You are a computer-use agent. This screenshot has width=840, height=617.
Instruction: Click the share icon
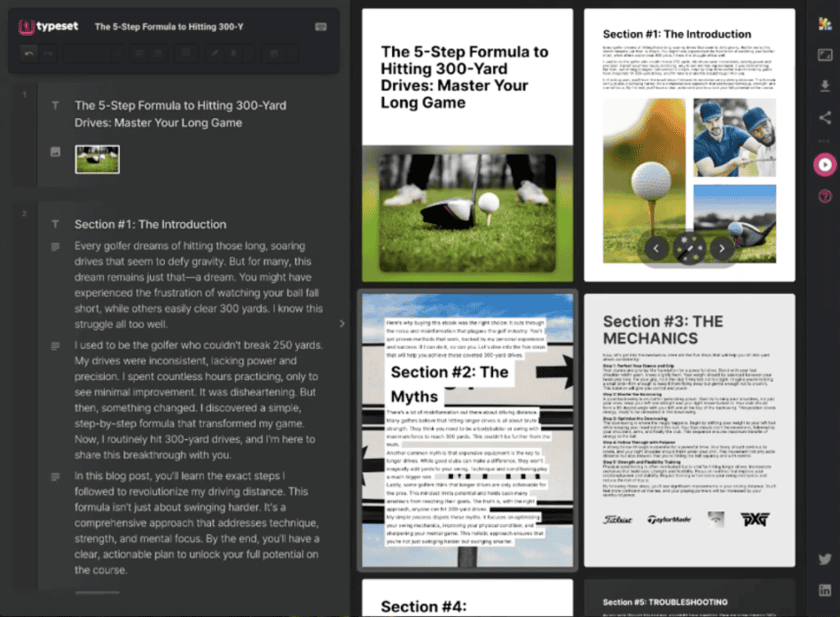click(824, 117)
